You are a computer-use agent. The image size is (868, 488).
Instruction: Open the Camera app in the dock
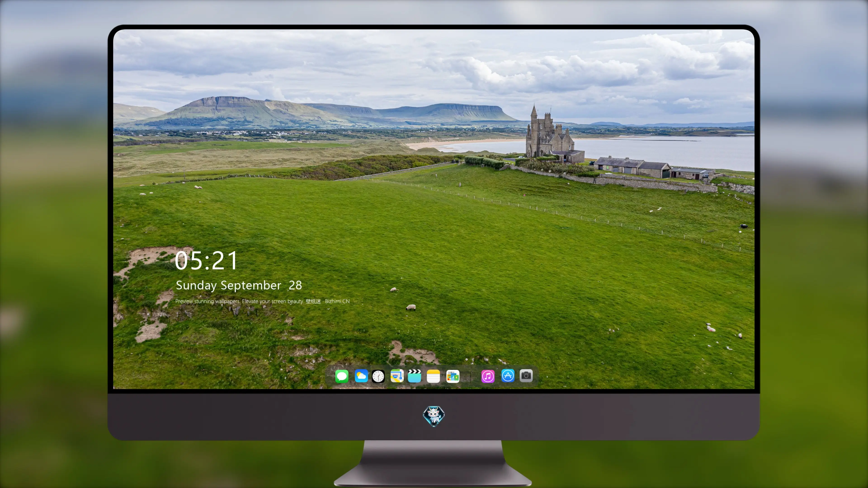coord(526,375)
